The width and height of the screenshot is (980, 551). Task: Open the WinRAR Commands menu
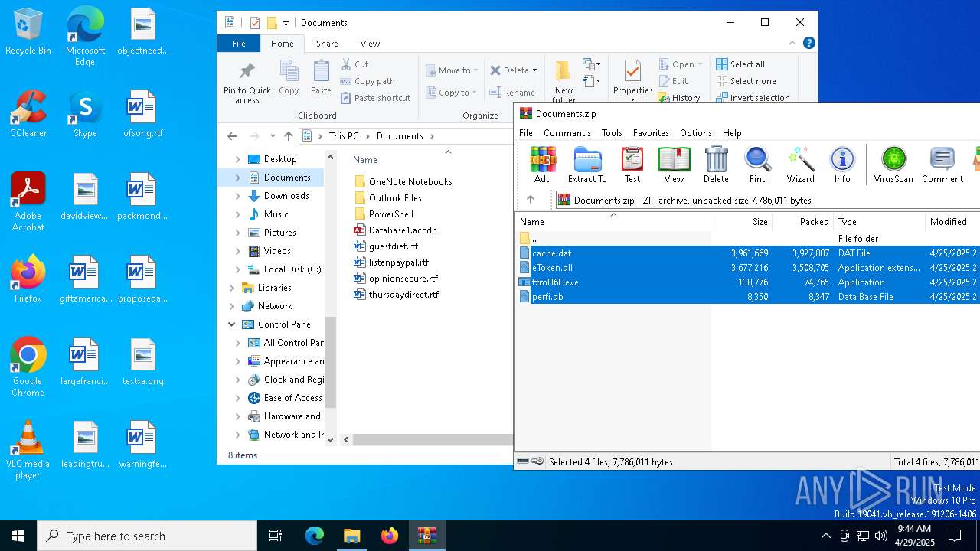(567, 132)
